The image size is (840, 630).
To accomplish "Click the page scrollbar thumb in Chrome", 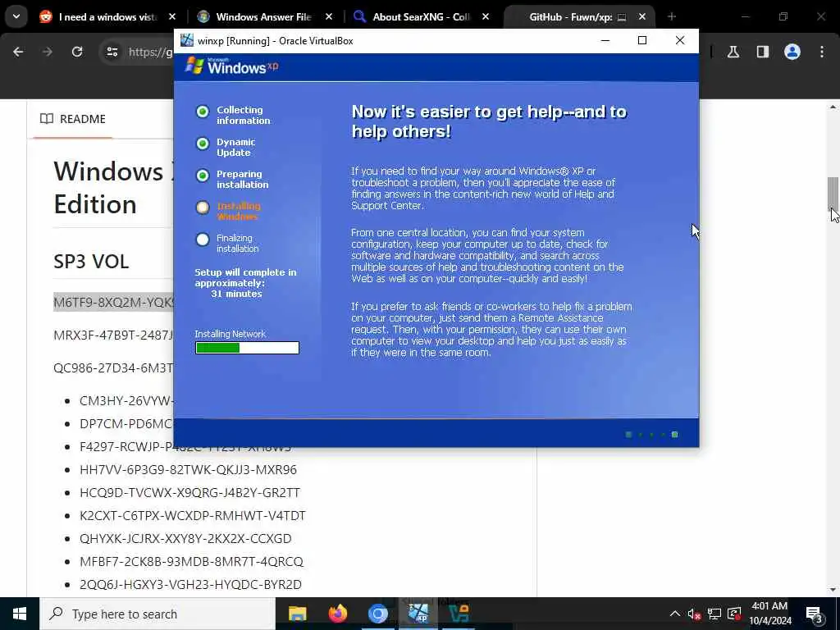I will (x=833, y=193).
